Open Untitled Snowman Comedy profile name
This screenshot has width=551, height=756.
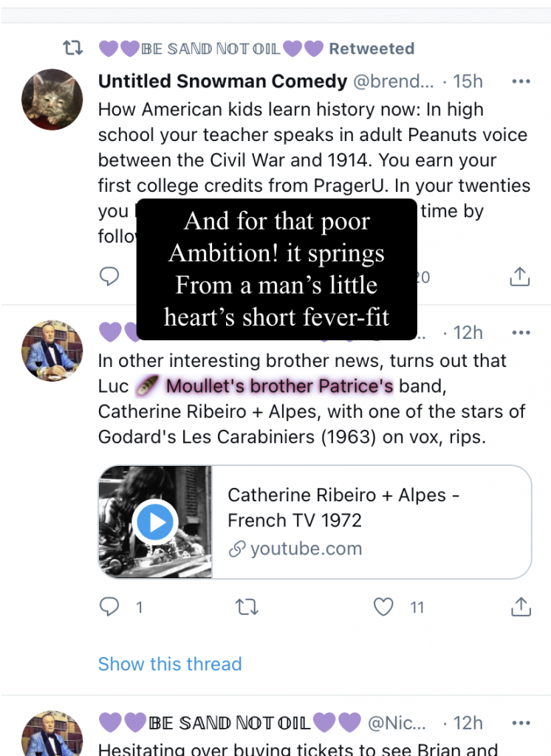tap(222, 81)
